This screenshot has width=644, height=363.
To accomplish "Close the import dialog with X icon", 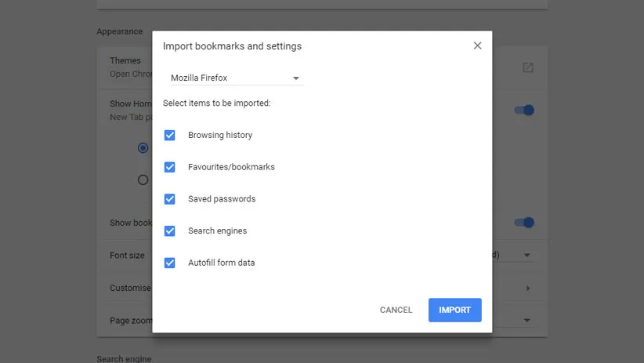I will click(x=477, y=45).
